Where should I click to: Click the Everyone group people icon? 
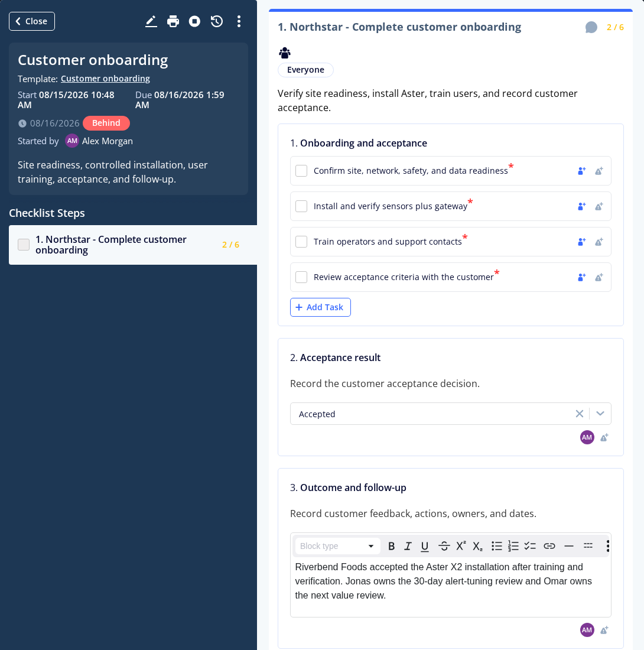285,53
